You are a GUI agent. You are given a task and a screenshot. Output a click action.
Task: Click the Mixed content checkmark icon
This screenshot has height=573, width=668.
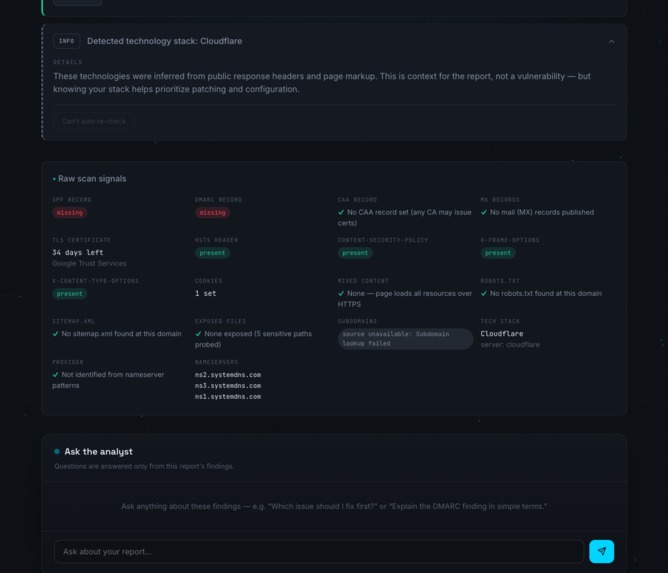341,294
